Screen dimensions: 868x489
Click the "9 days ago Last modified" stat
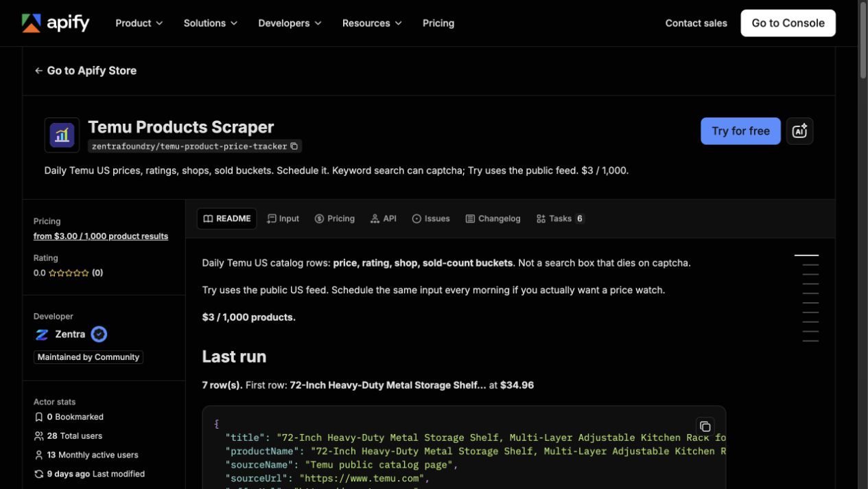tap(89, 474)
